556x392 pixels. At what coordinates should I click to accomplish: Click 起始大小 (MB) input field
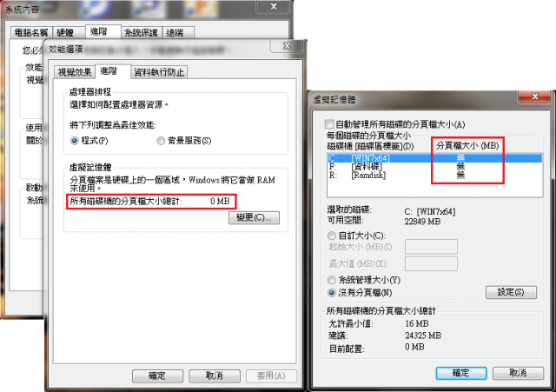pos(431,247)
